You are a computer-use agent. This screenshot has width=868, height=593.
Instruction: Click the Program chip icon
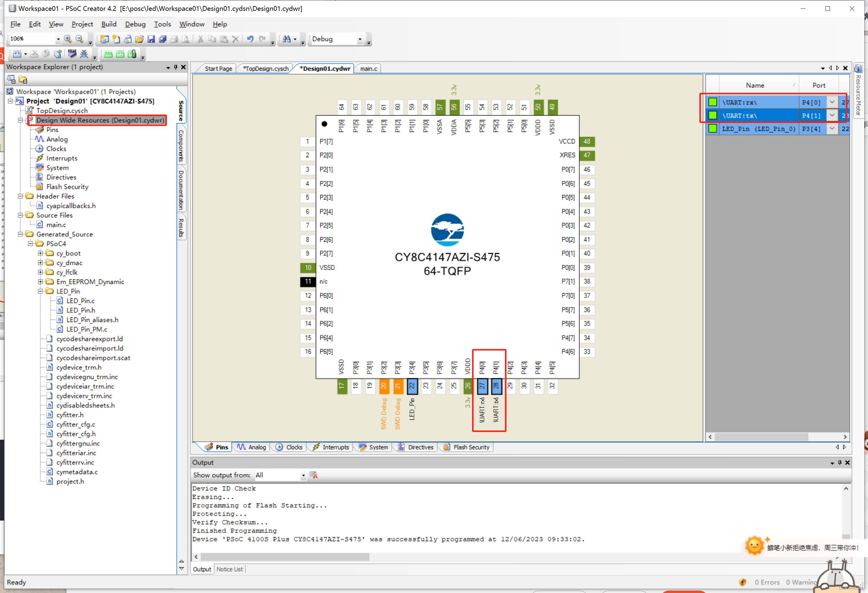click(72, 54)
